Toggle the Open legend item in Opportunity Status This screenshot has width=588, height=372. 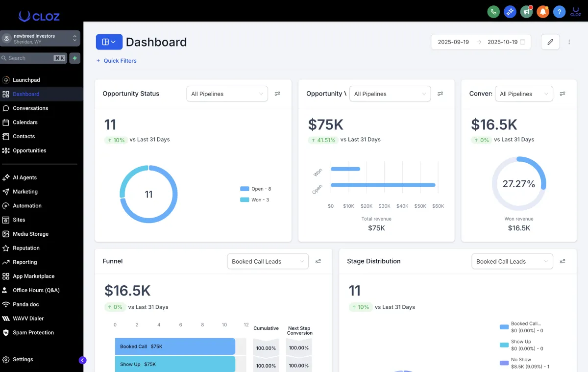click(255, 189)
